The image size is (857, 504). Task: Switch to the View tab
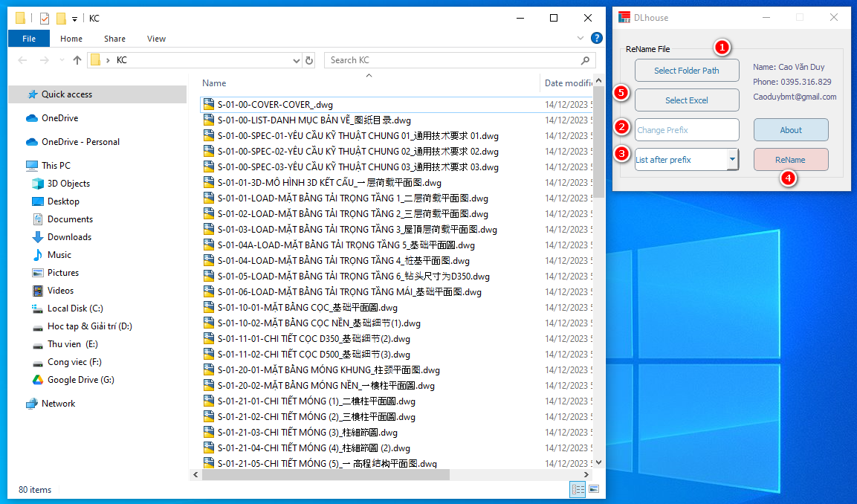[x=156, y=39]
